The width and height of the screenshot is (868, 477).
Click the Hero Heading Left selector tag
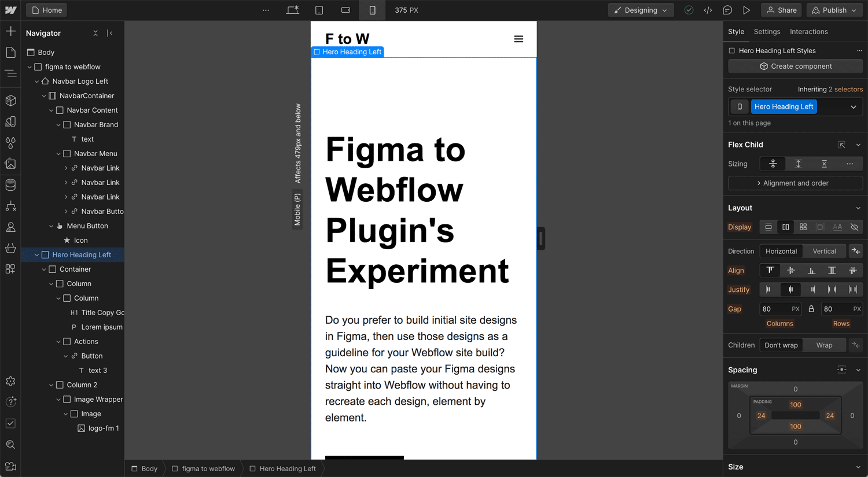[x=784, y=106]
